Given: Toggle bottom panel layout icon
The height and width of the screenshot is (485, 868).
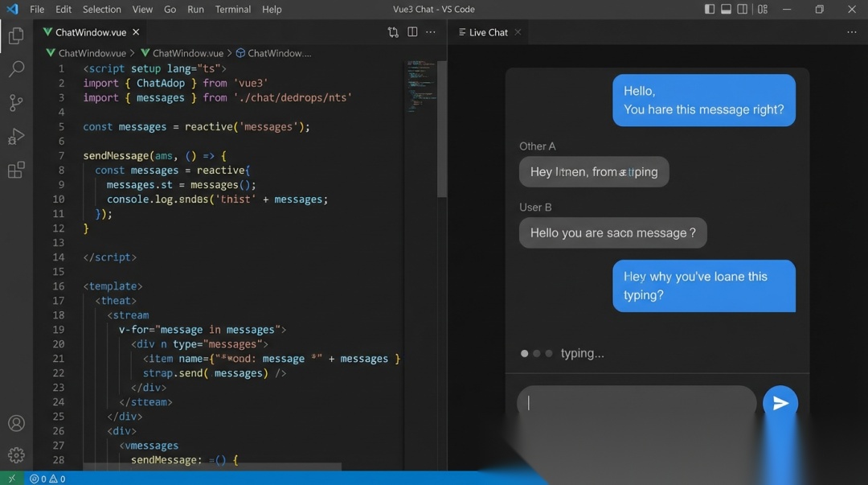Looking at the screenshot, I should (726, 9).
